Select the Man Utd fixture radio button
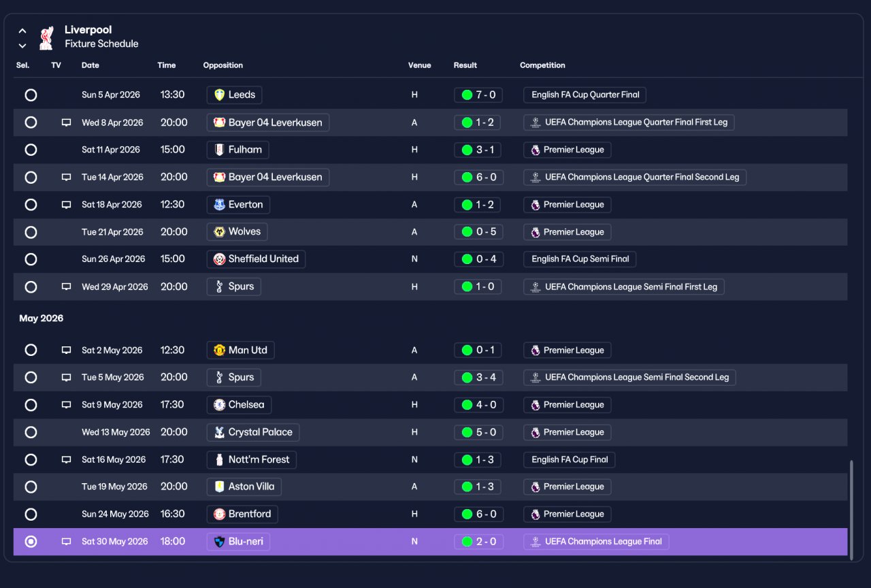 point(31,350)
